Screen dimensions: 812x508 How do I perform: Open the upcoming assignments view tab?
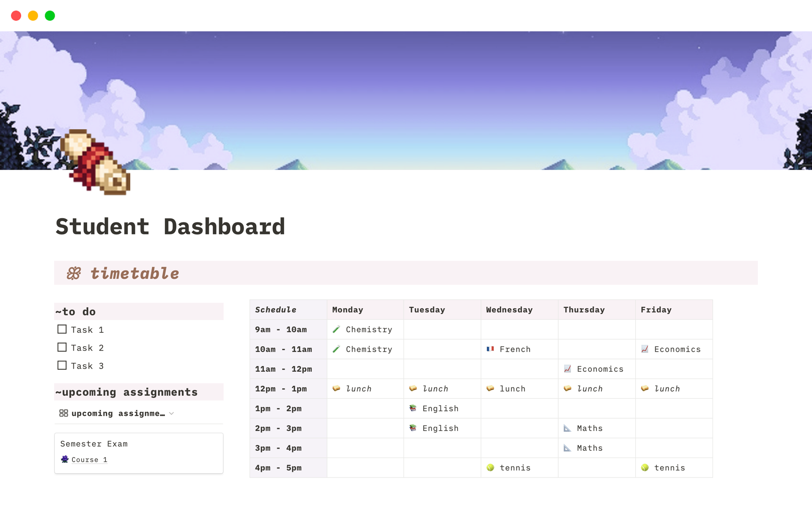click(118, 414)
